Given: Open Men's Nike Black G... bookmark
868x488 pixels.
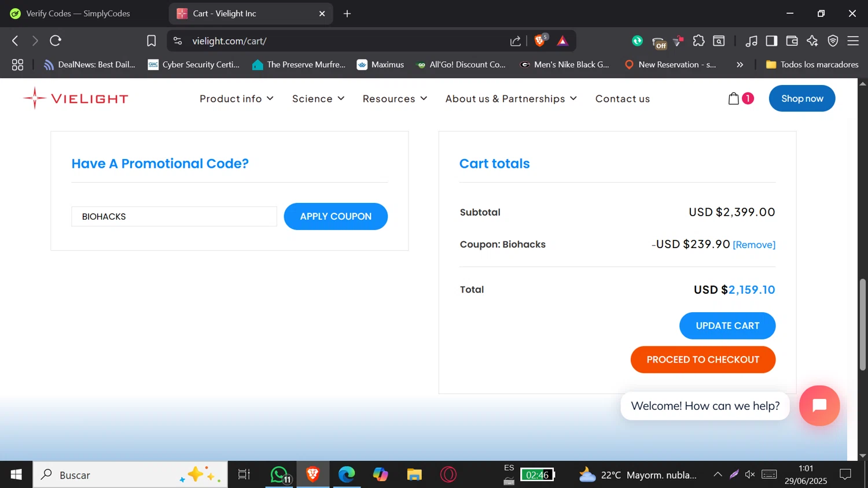Looking at the screenshot, I should tap(565, 65).
